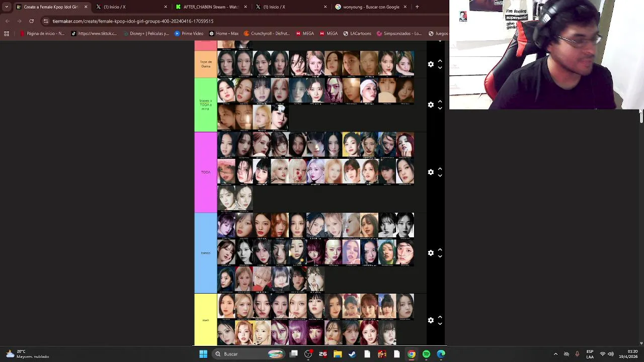
Task: Switch to the 'AFTER_CHABON Stream' Kick tab
Action: [211, 7]
